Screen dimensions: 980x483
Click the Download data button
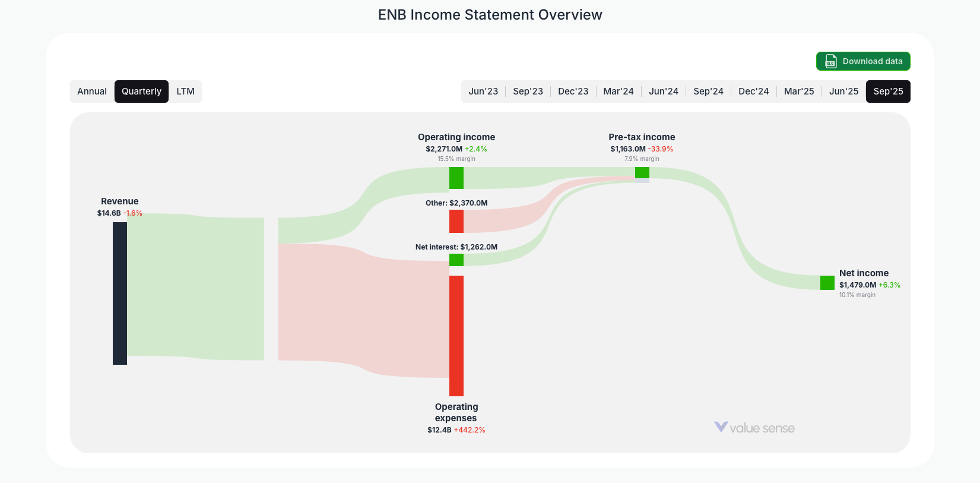863,61
